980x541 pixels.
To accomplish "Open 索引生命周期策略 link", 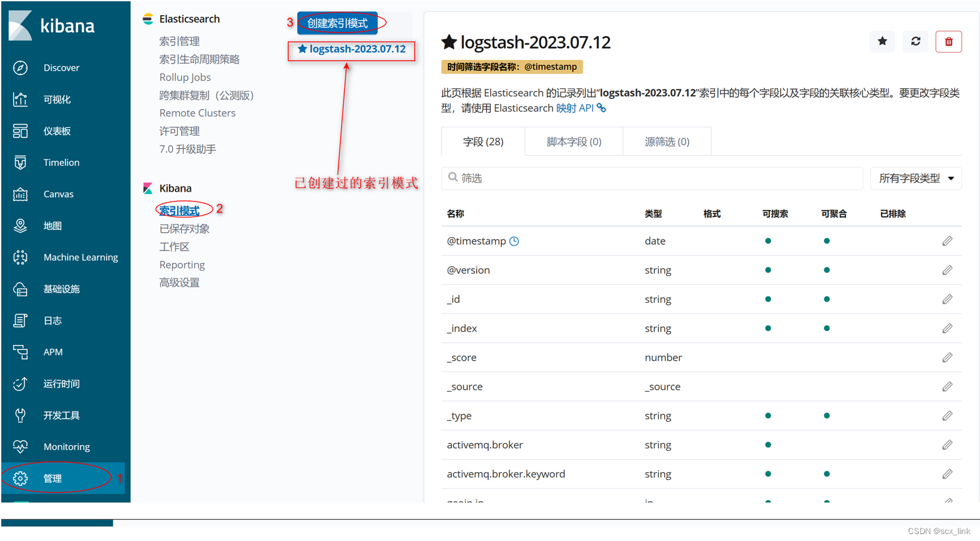I will coord(199,59).
